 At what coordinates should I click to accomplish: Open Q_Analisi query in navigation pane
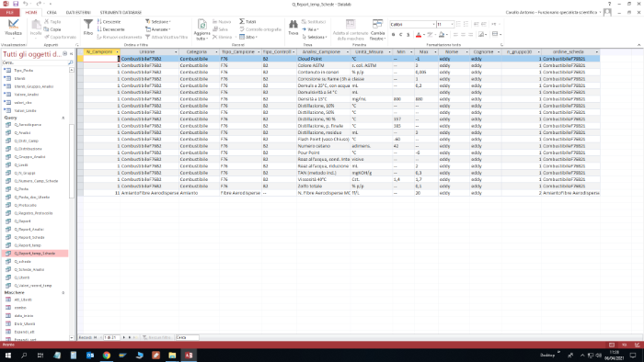coord(23,133)
